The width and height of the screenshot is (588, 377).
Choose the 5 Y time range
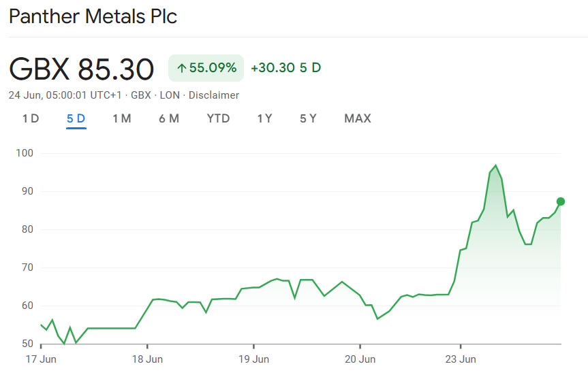pyautogui.click(x=308, y=118)
